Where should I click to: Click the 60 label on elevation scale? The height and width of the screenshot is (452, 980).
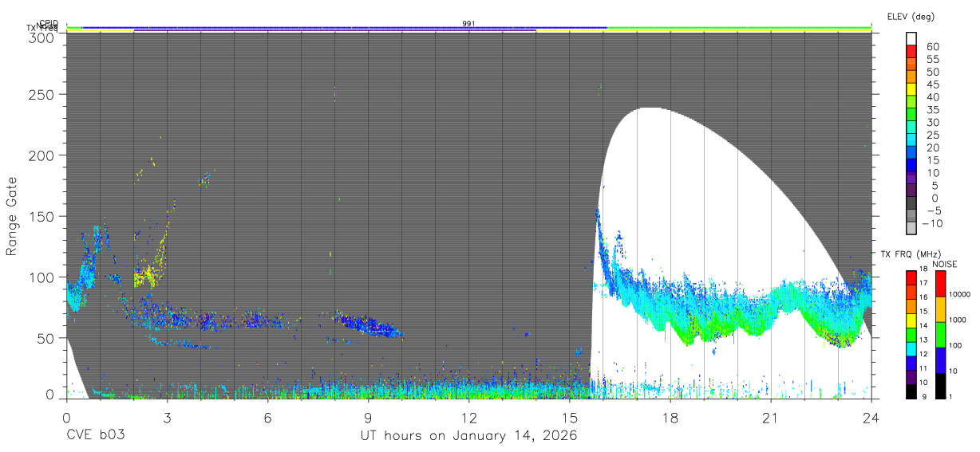932,47
